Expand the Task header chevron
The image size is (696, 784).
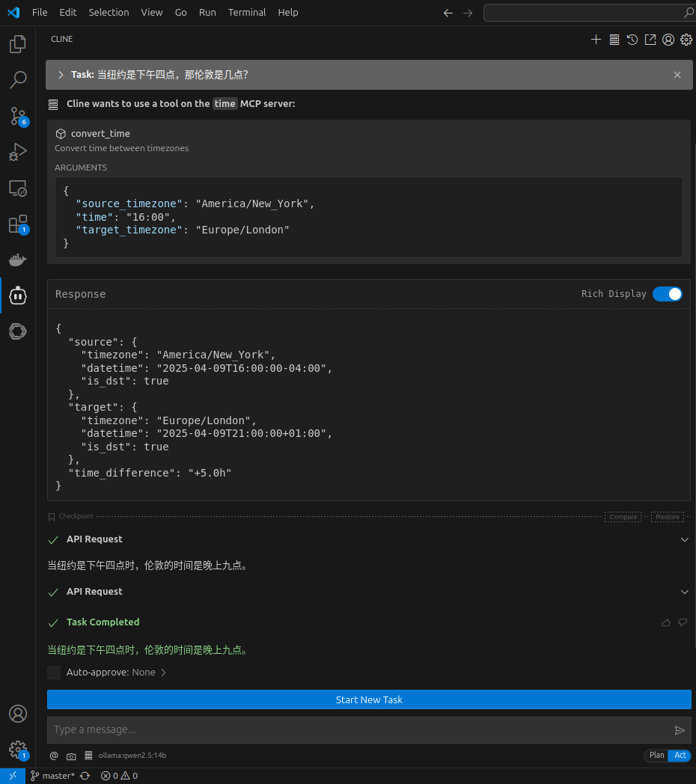61,75
